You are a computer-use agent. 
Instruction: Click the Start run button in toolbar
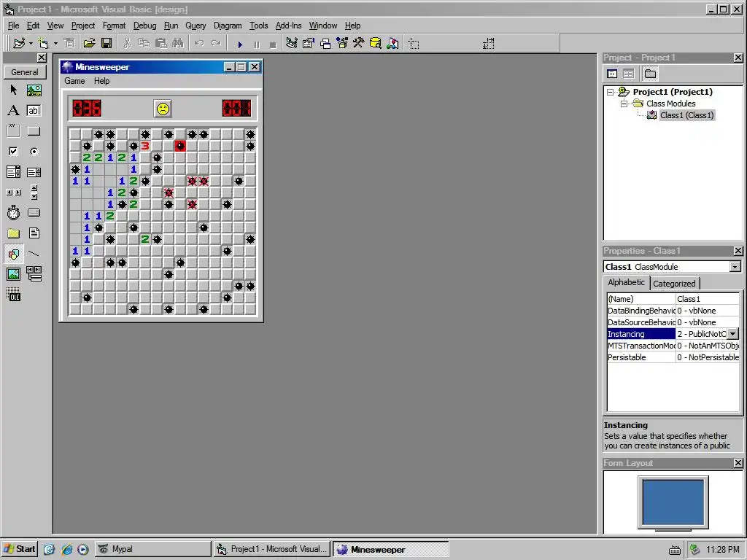240,44
